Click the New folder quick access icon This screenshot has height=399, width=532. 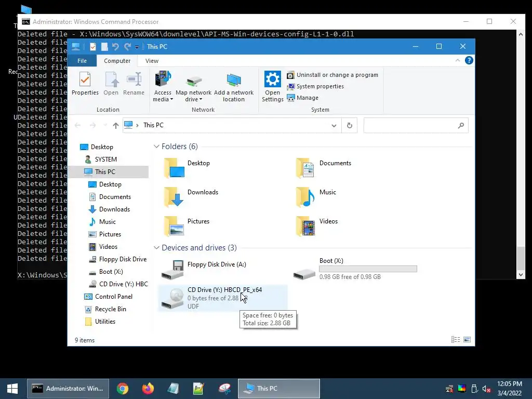tap(104, 46)
